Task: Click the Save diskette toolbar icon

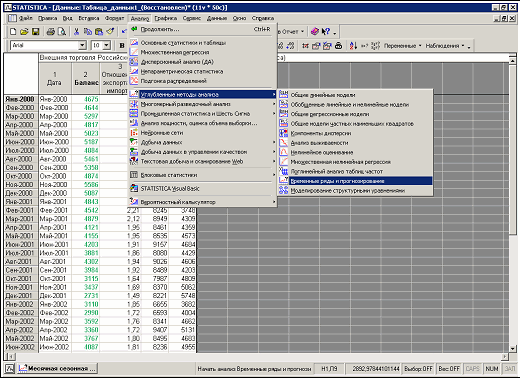Action: [35, 32]
